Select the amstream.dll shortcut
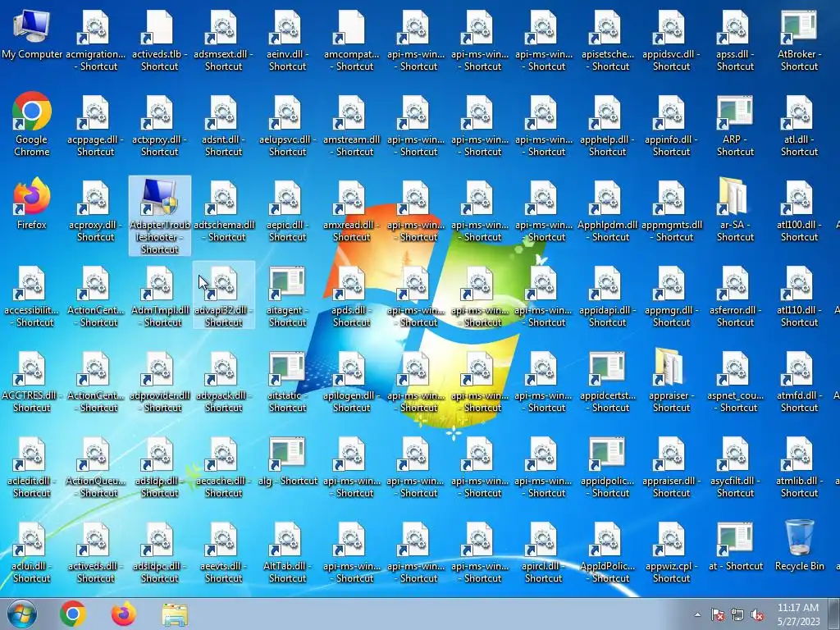This screenshot has height=630, width=840. click(x=351, y=125)
